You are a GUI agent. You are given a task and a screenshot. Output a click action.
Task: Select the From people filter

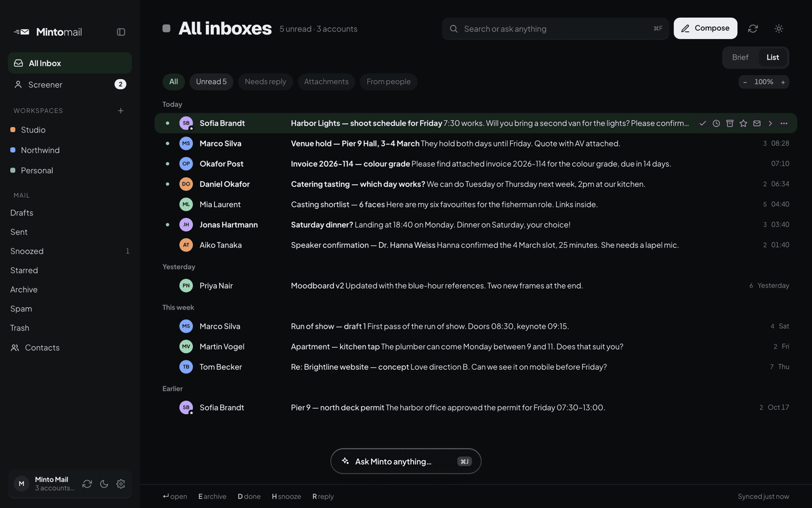pos(389,82)
